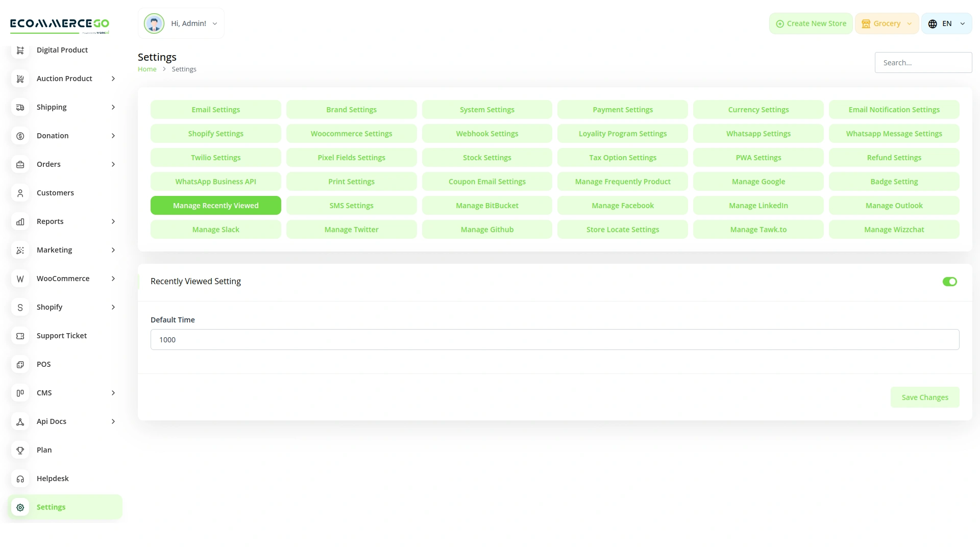980x551 pixels.
Task: Disable the Recently Viewed Setting toggle
Action: click(x=949, y=281)
